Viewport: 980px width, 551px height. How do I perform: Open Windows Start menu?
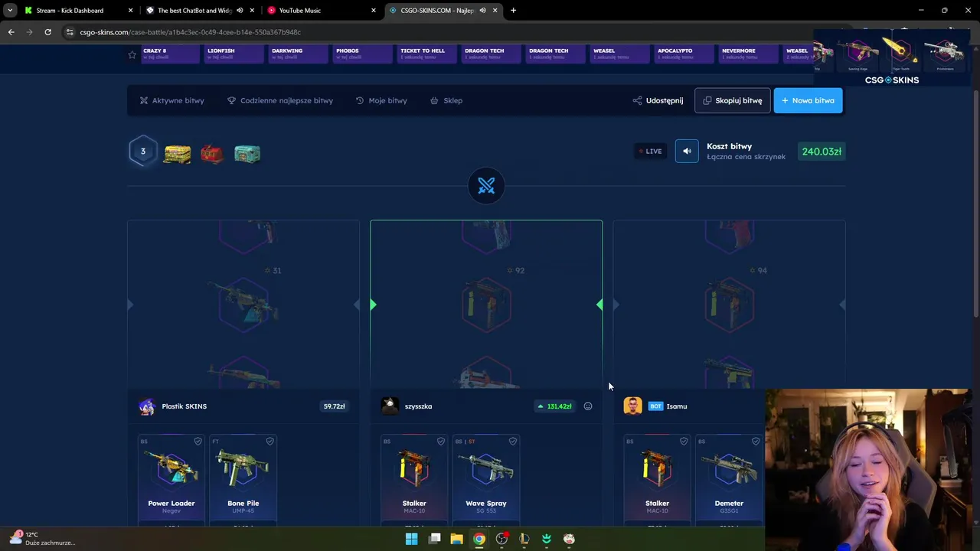(412, 539)
